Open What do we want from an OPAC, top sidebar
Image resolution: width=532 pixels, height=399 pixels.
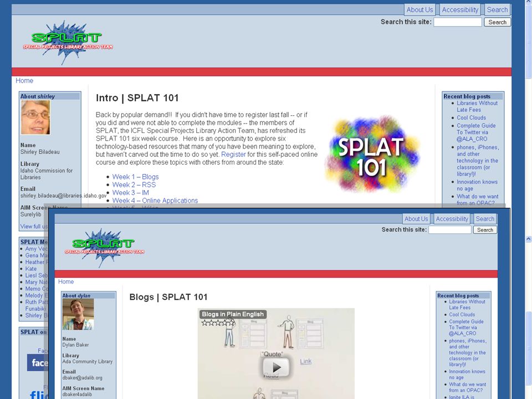tap(477, 199)
